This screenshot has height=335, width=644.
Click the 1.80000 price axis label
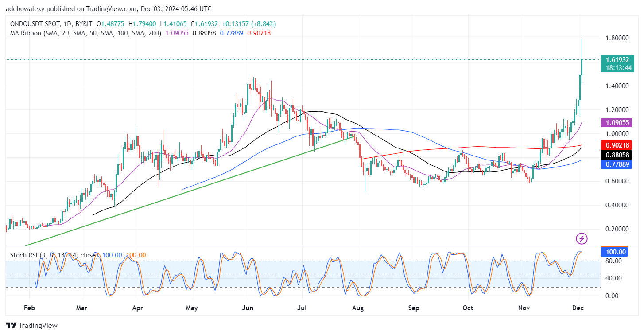(x=617, y=38)
